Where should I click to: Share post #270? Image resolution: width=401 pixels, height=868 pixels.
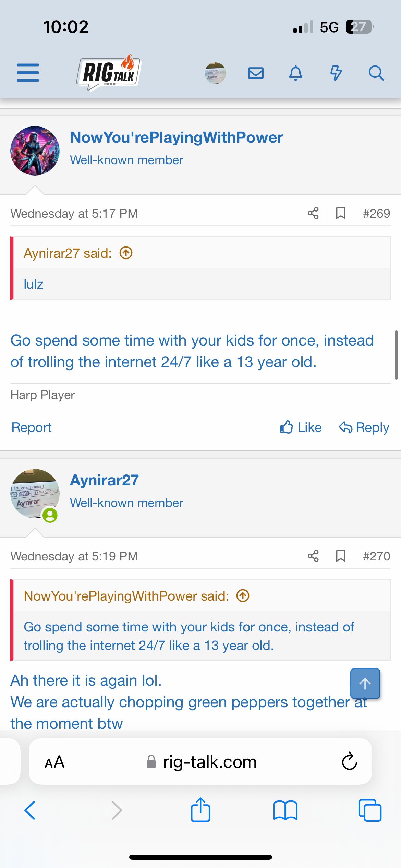[313, 556]
